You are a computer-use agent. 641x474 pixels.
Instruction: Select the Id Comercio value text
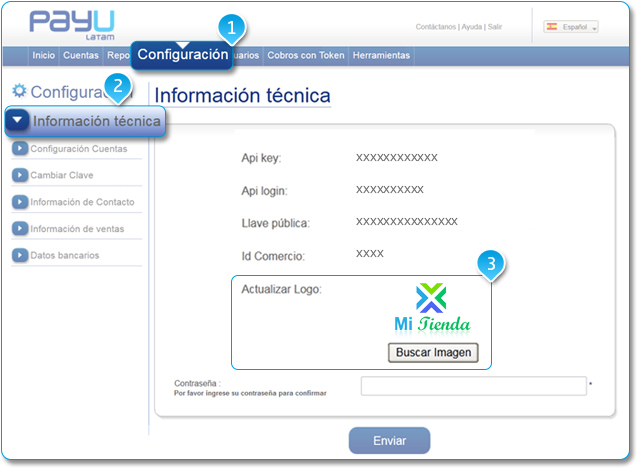coord(370,254)
